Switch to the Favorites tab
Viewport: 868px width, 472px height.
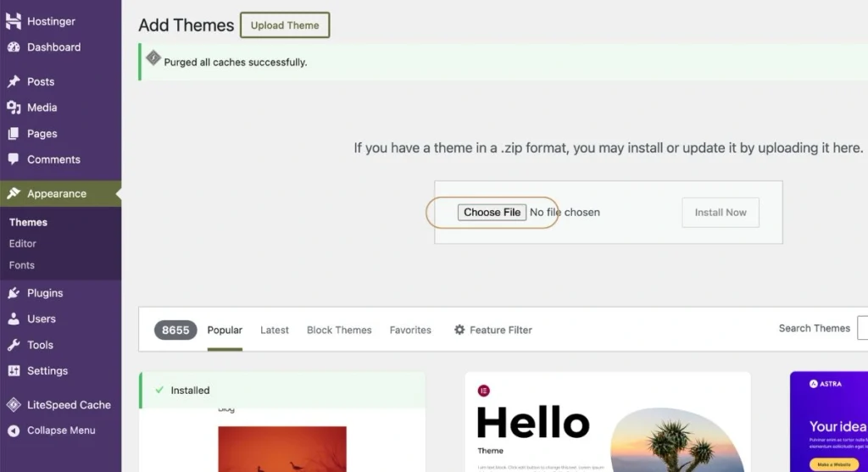[410, 330]
